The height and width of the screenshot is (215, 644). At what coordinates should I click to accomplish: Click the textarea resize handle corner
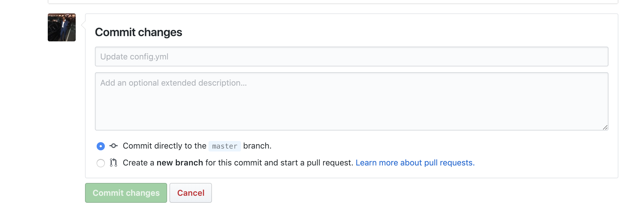tap(605, 127)
